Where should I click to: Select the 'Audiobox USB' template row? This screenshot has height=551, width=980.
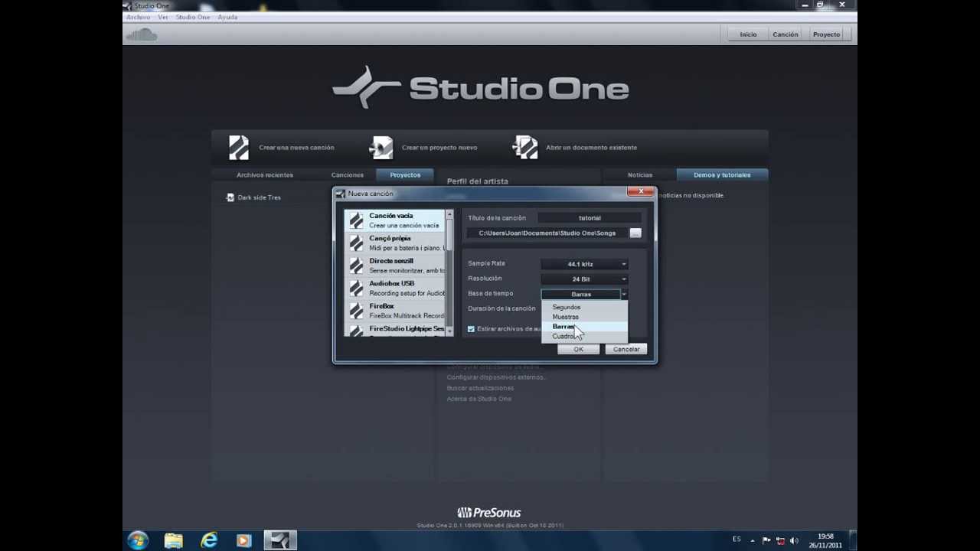[x=394, y=288]
